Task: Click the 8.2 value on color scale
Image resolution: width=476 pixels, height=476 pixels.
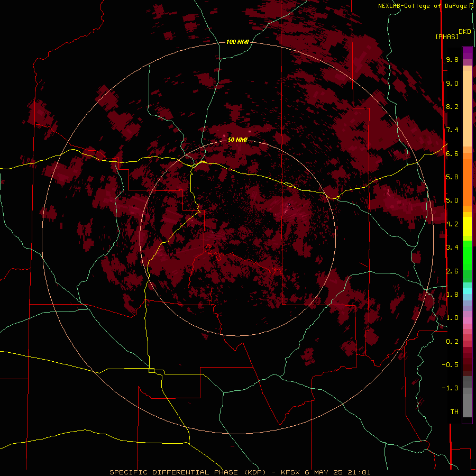Action: 452,107
